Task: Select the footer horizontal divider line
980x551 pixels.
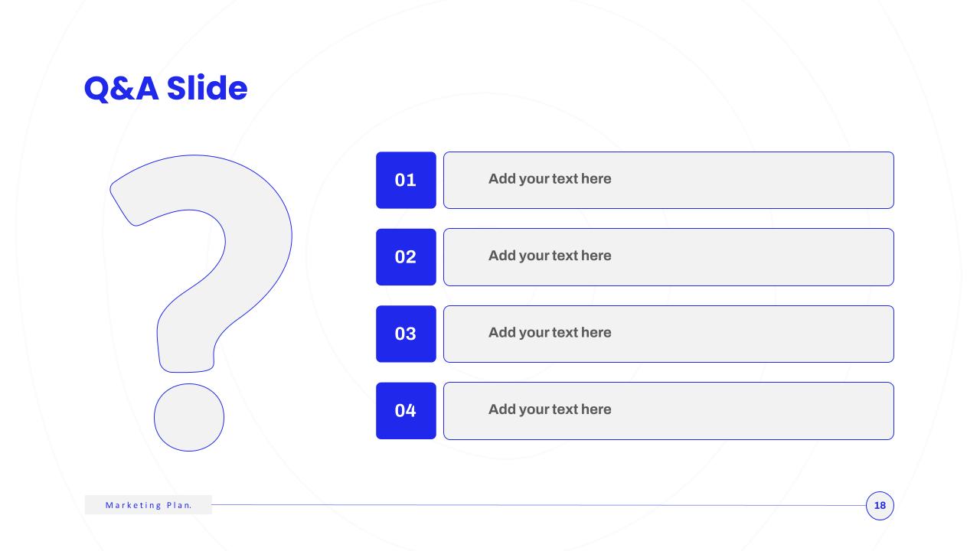Action: tap(539, 505)
